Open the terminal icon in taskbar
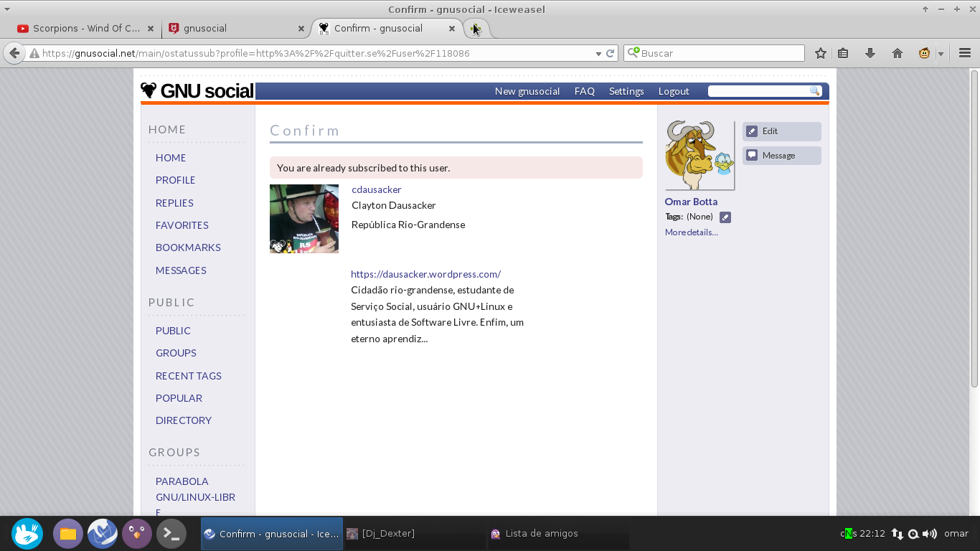 coord(171,534)
